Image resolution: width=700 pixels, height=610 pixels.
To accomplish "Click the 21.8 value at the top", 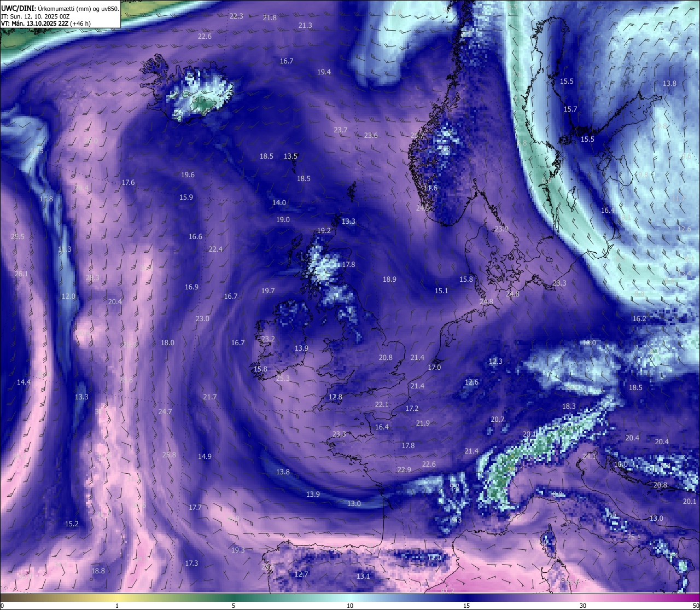I will point(270,18).
